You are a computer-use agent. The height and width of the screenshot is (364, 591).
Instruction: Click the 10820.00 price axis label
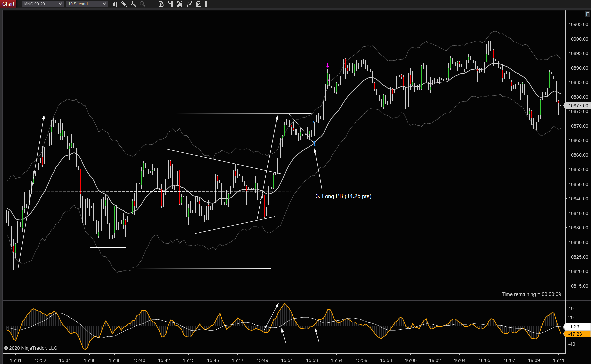click(x=578, y=271)
